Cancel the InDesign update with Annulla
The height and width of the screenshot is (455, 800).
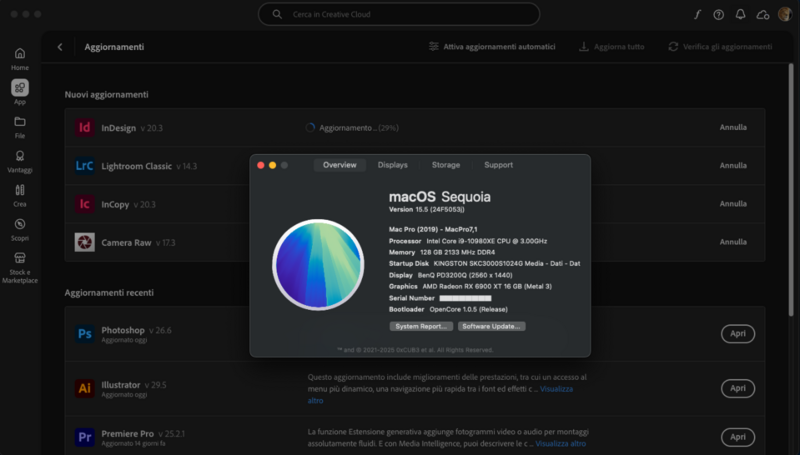coord(733,128)
